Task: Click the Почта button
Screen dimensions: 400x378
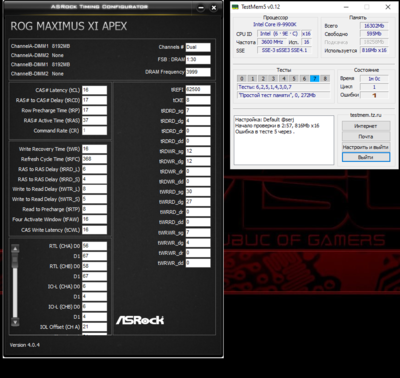Action: (x=366, y=136)
